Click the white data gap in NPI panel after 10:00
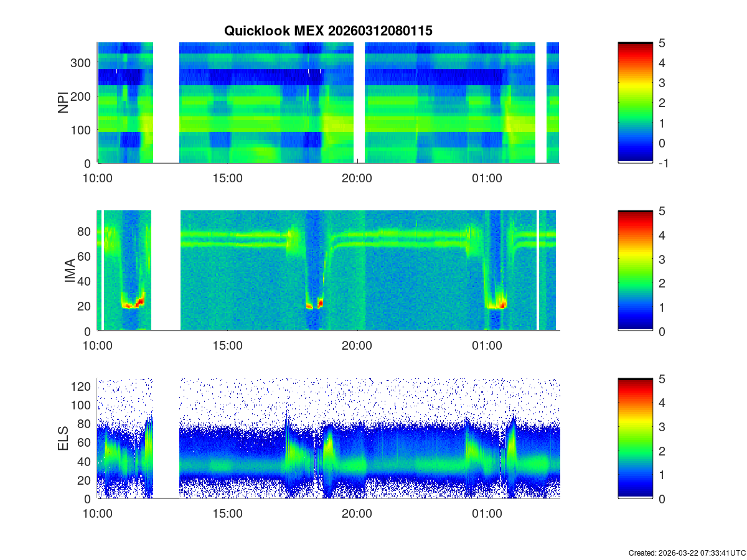The height and width of the screenshot is (560, 747). point(166,103)
